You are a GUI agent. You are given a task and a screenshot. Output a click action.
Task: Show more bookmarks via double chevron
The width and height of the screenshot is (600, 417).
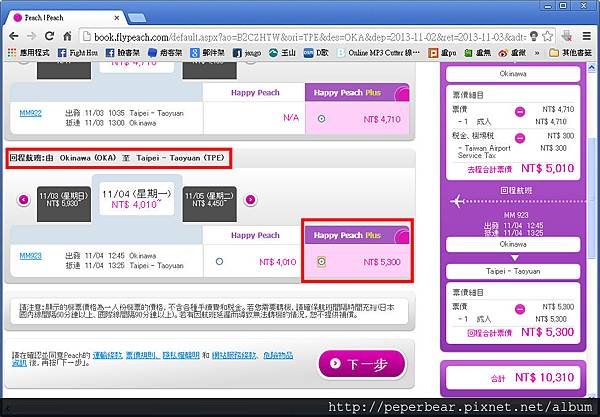[x=537, y=53]
